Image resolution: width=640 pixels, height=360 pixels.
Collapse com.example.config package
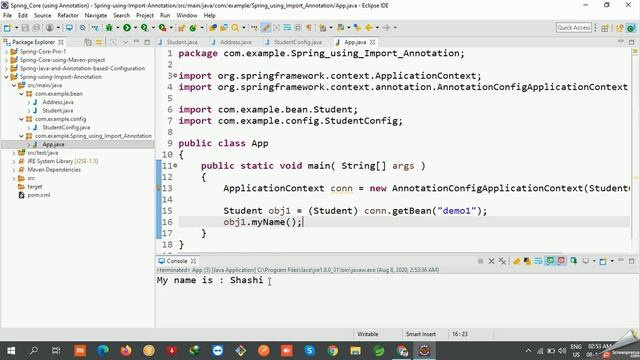coord(21,119)
